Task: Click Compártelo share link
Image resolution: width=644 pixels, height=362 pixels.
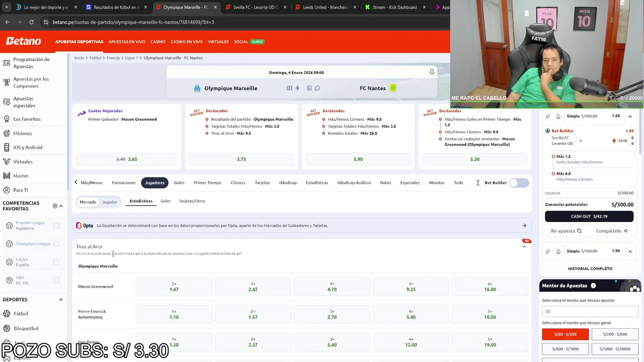Action: [x=612, y=231]
